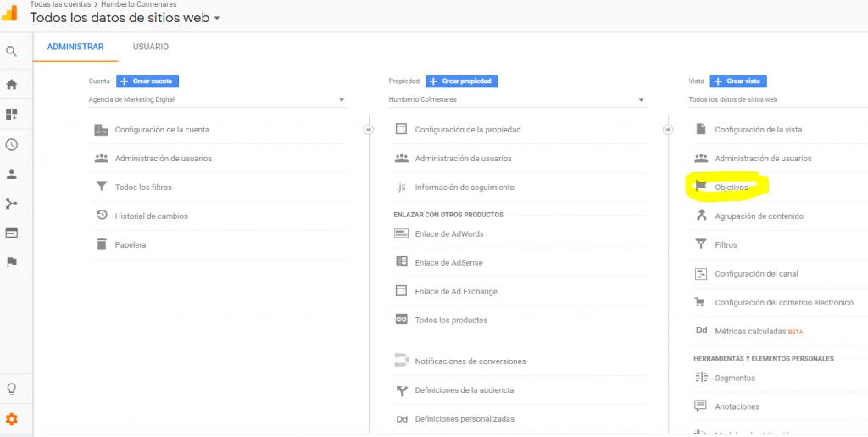Screen dimensions: 868x437
Task: Click the history icon beside Historial de cambios
Action: [102, 216]
